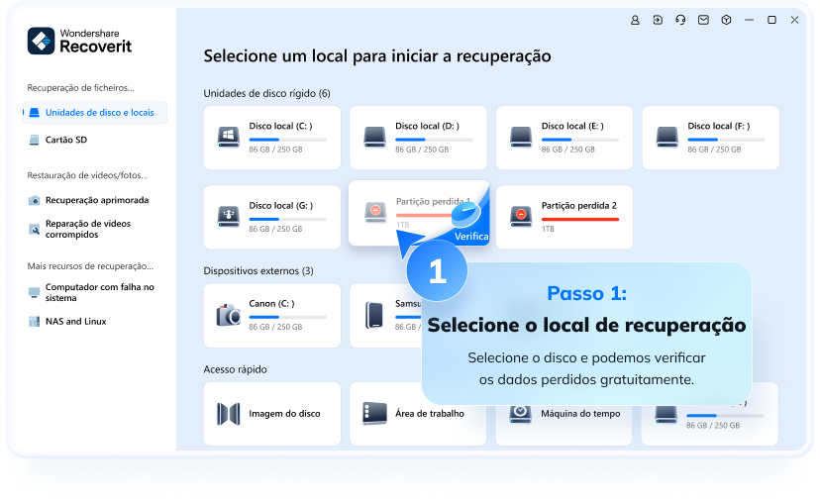Screen dimensions: 820x504
Task: Select NAS and Linux option
Action: tap(75, 322)
